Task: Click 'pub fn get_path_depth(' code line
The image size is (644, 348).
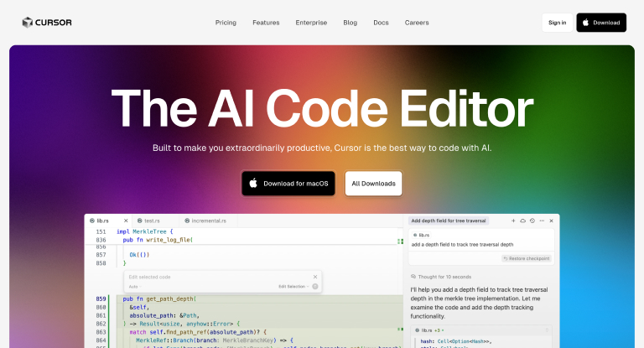Action: (x=159, y=299)
